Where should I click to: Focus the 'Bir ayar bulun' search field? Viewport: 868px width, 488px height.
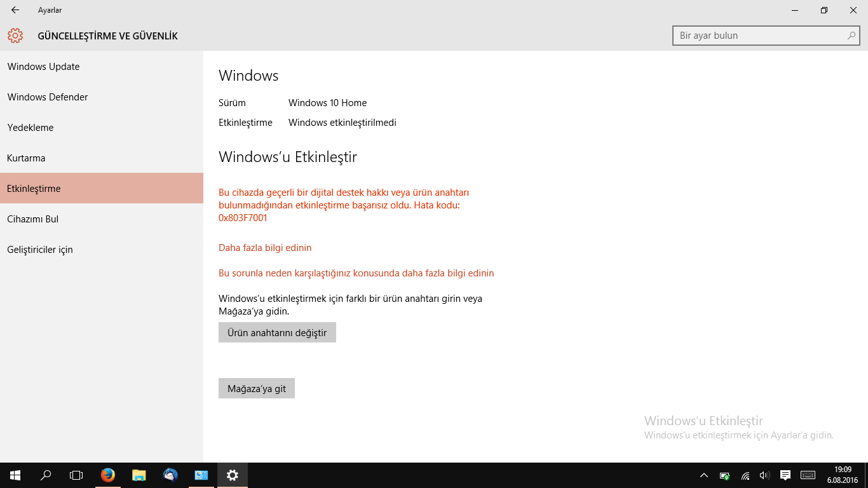click(x=766, y=36)
